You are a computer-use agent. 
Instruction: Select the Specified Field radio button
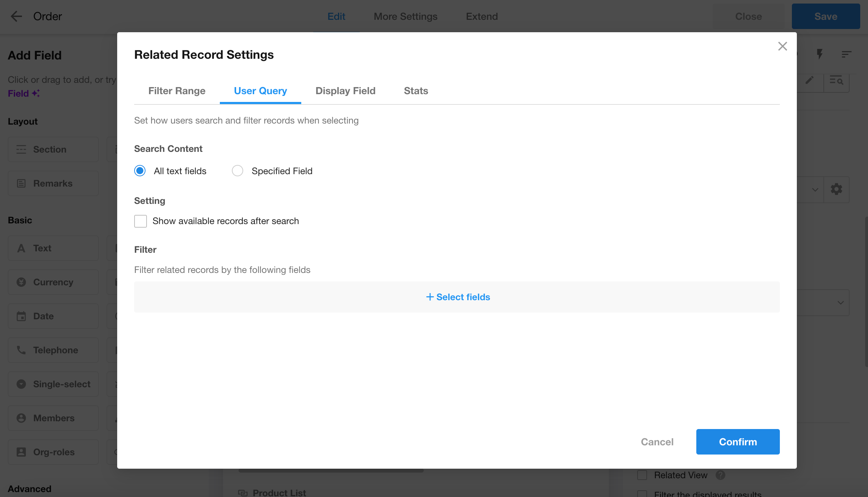[237, 171]
